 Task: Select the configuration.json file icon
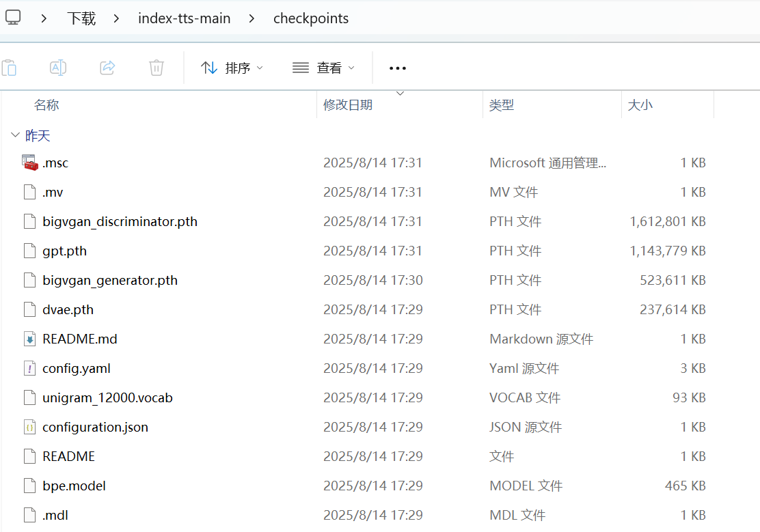pos(29,427)
